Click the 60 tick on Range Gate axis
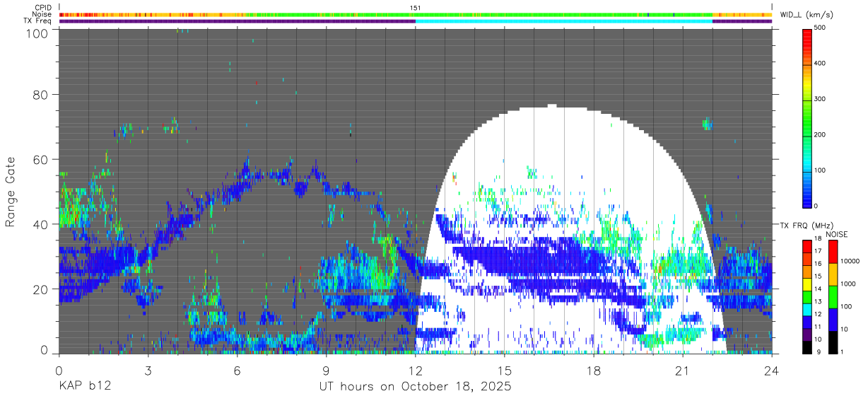Screen dimensions: 868x401 pyautogui.click(x=40, y=159)
